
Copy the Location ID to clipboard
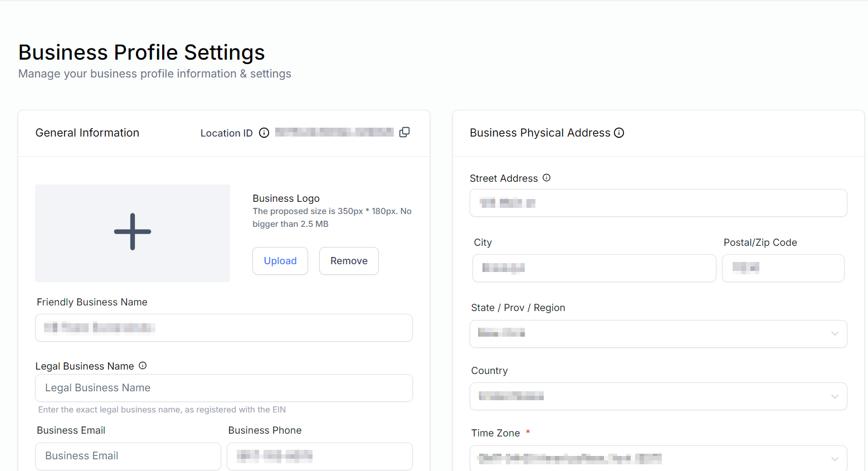[404, 132]
